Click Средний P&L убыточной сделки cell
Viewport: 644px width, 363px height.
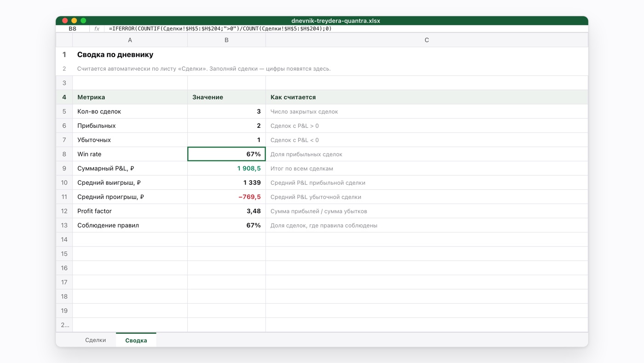(426, 197)
